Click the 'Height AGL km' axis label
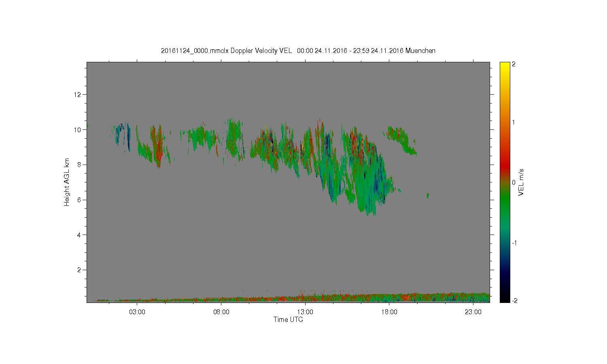The image size is (607, 364). (67, 182)
